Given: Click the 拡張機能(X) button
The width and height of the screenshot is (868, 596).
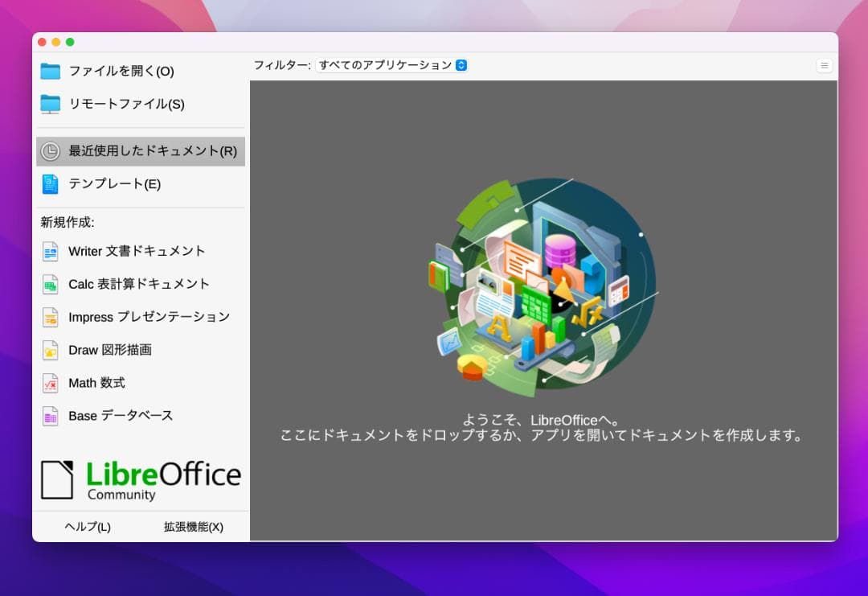Looking at the screenshot, I should [x=194, y=527].
